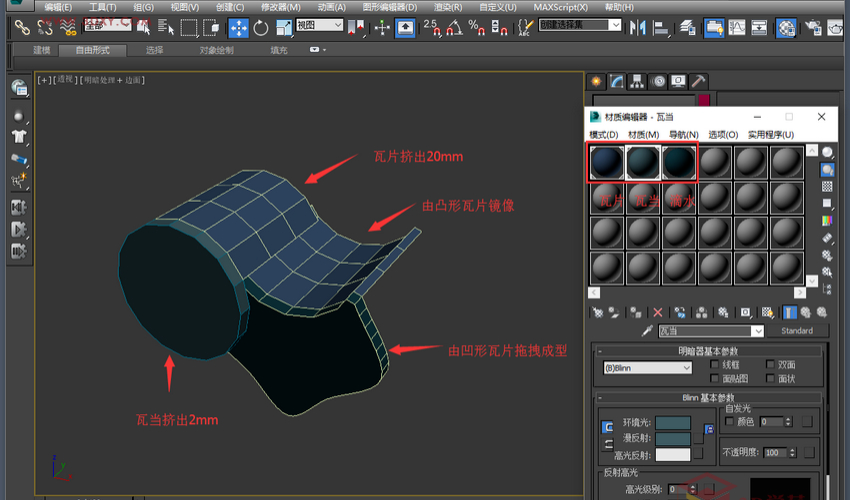Click the Select by Name icon
Image resolution: width=850 pixels, height=500 pixels.
pos(165,27)
